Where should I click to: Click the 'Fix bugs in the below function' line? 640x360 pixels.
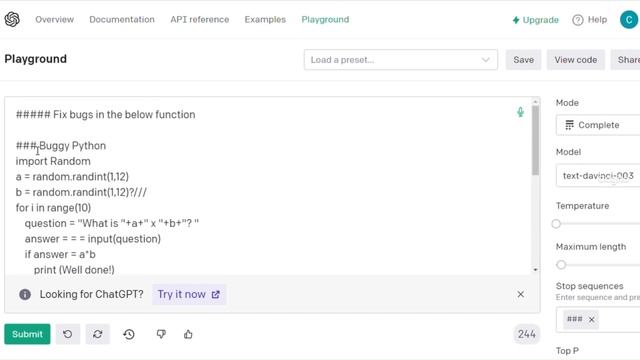[x=105, y=115]
